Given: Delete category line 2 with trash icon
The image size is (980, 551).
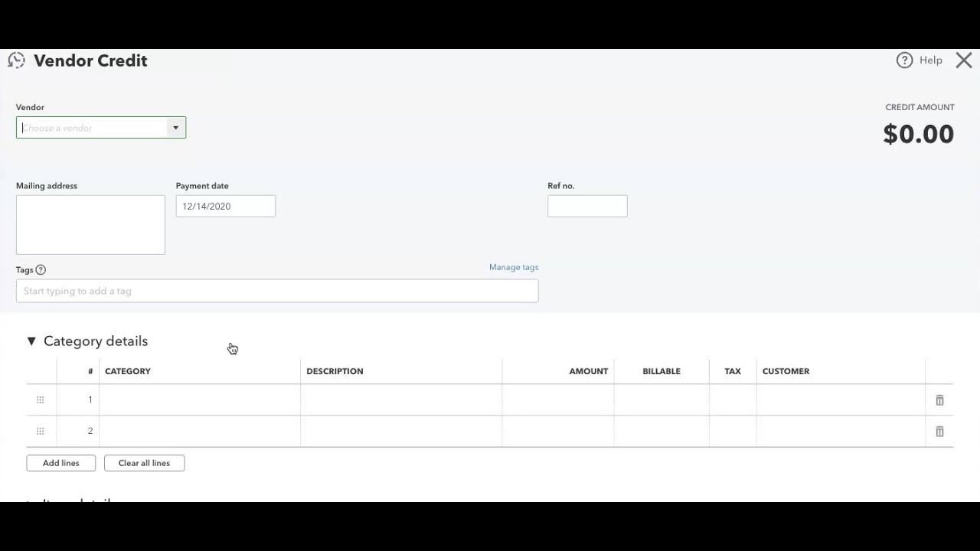Looking at the screenshot, I should pyautogui.click(x=939, y=432).
